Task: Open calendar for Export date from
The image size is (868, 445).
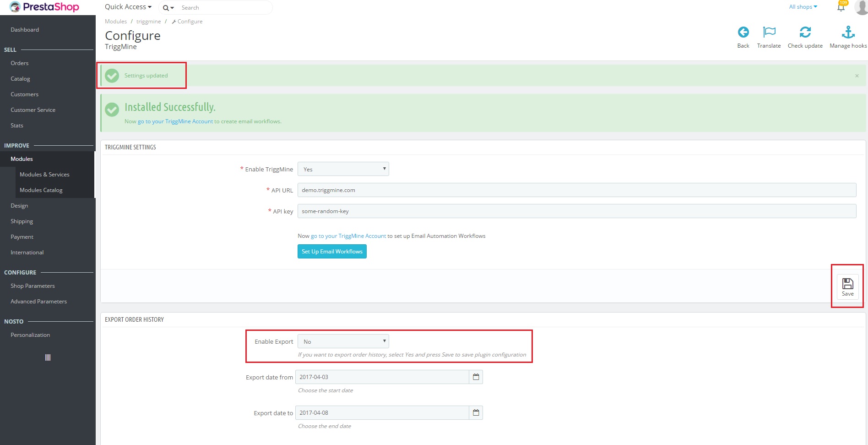Action: pyautogui.click(x=476, y=377)
